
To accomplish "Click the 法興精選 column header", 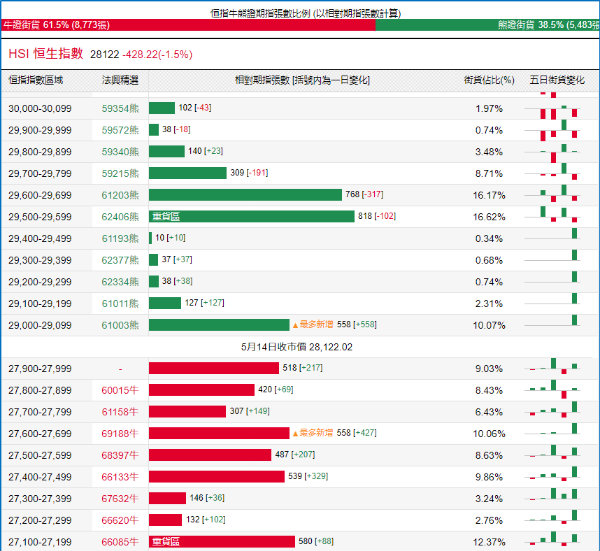I will click(x=120, y=80).
